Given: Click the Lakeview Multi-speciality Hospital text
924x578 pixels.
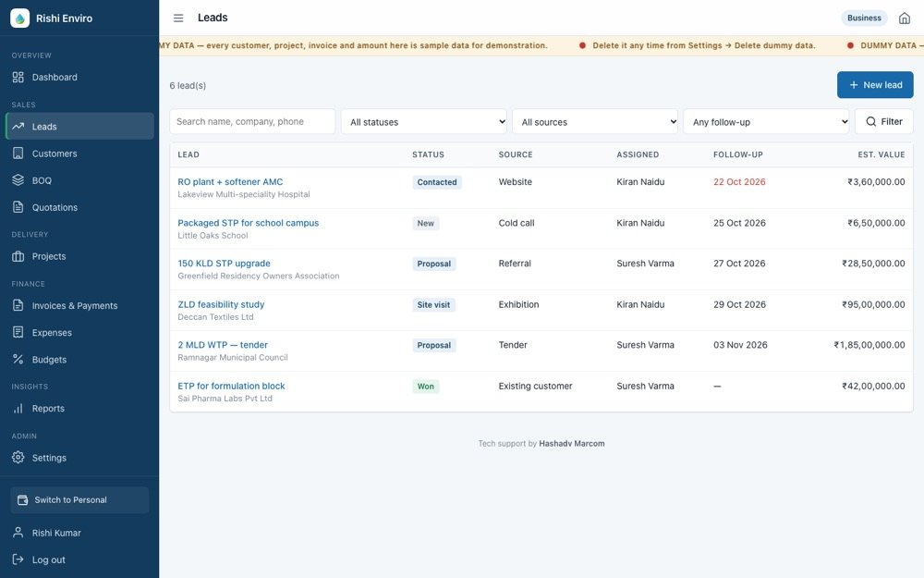Looking at the screenshot, I should click(x=244, y=194).
